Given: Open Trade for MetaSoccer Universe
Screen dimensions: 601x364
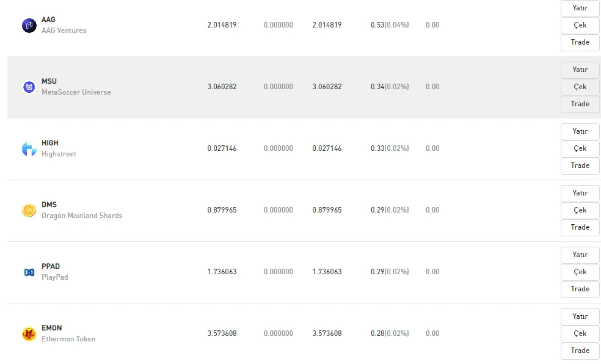Looking at the screenshot, I should click(x=580, y=104).
